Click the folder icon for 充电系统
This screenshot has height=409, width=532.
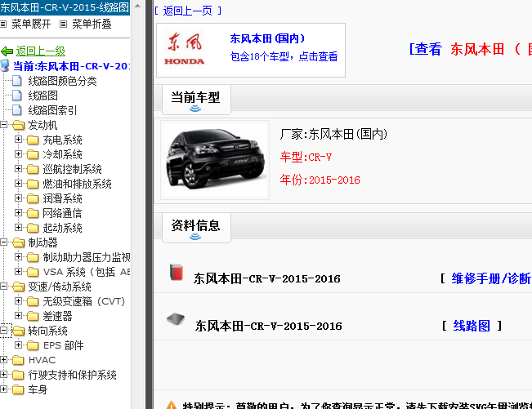33,140
